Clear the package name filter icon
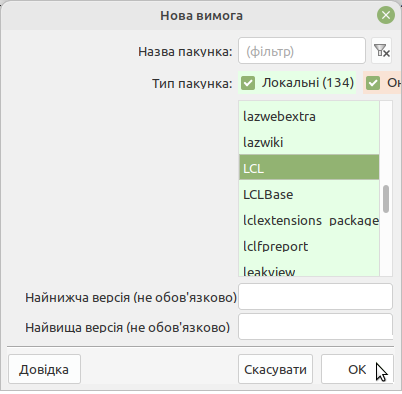 click(382, 51)
